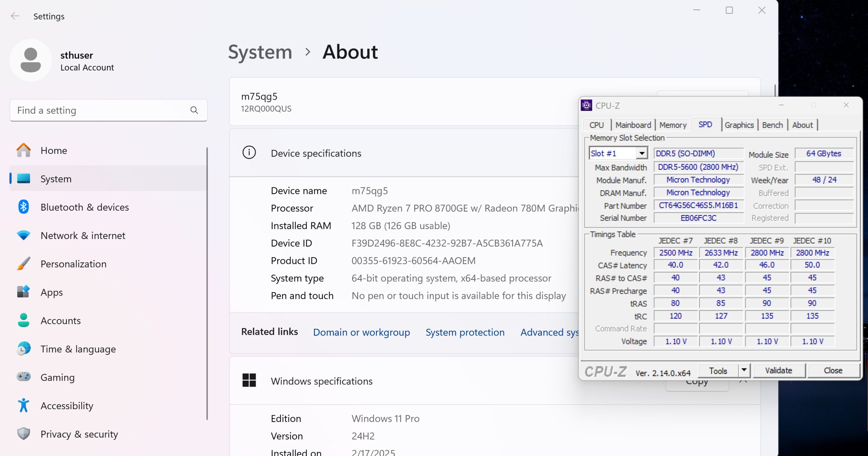Viewport: 868px width, 456px height.
Task: Open Privacy & security settings
Action: pyautogui.click(x=79, y=434)
